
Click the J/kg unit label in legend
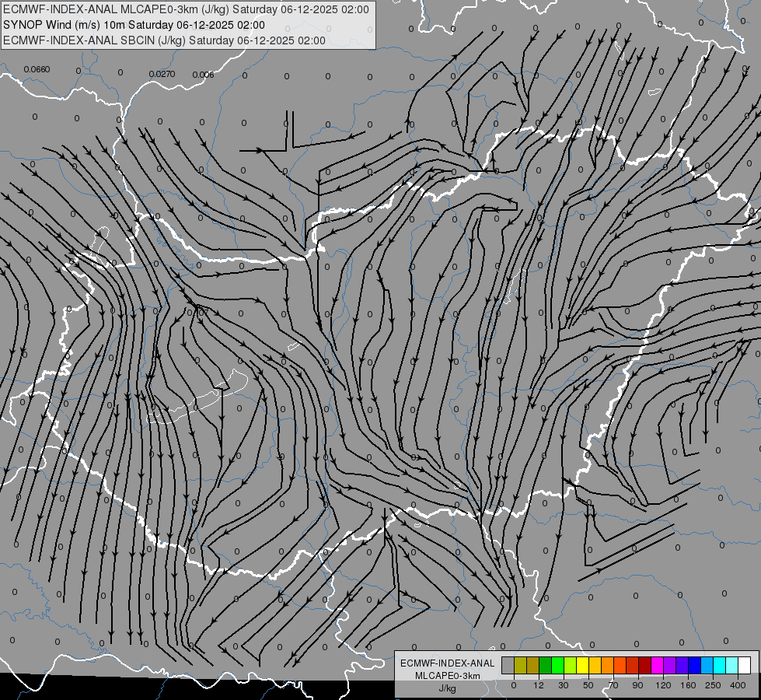(448, 688)
